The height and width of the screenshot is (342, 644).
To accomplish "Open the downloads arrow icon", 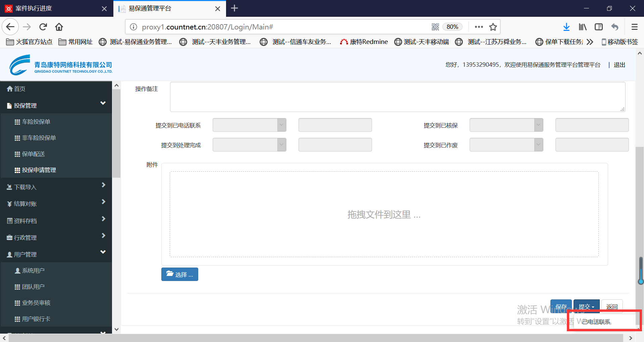I will pyautogui.click(x=566, y=27).
